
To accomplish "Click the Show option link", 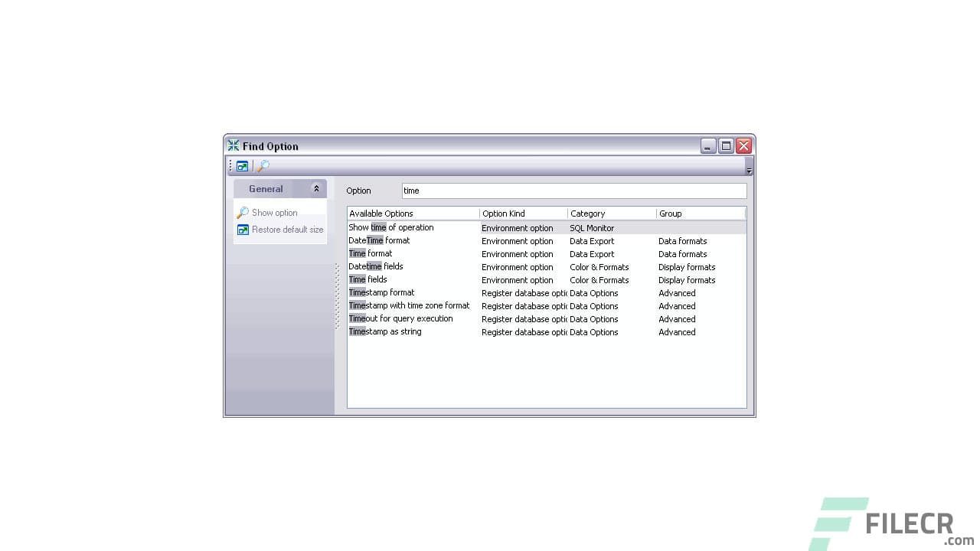I will (275, 213).
